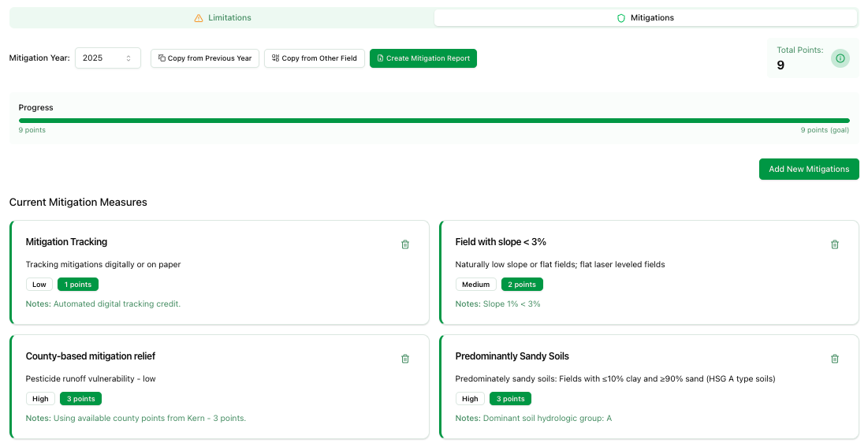This screenshot has height=447, width=868.
Task: Click trash icon for Field with slope < 3%
Action: [835, 244]
